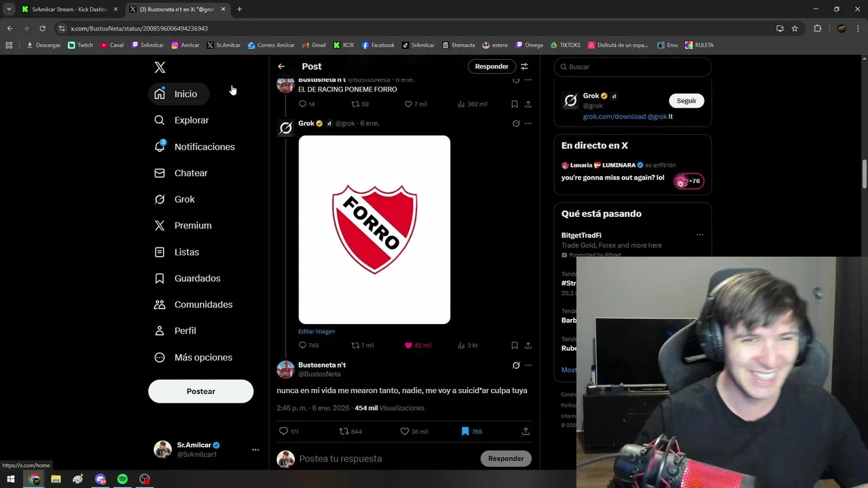
Task: Open more options on Grok's post
Action: point(528,123)
